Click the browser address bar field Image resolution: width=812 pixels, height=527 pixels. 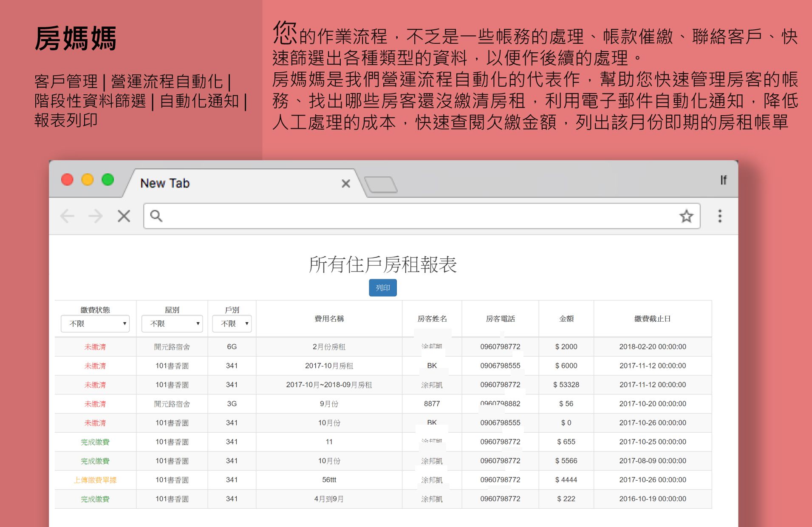point(416,216)
